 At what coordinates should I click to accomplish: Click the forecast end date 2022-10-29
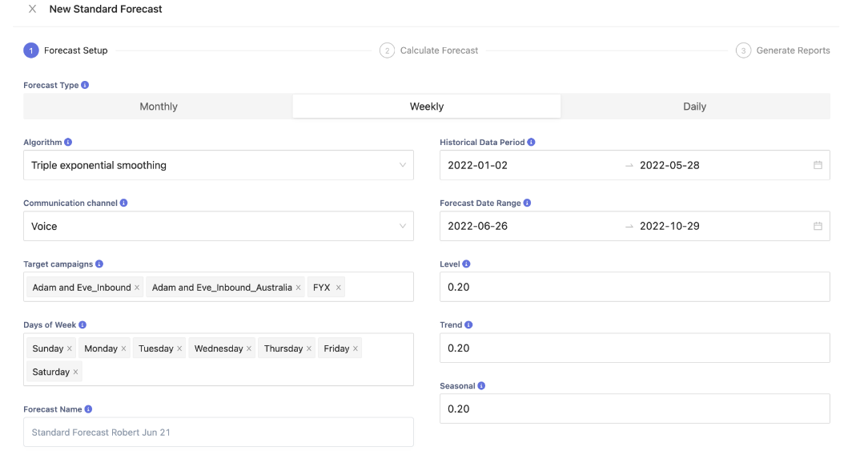(669, 227)
